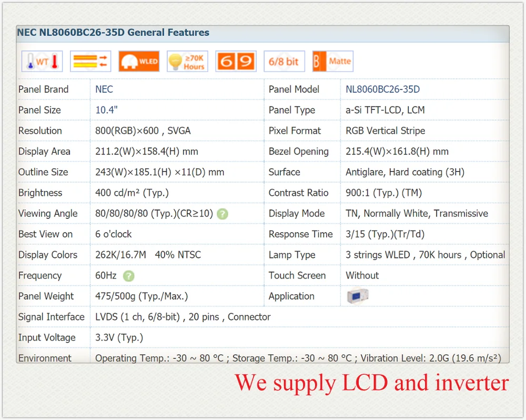This screenshot has height=420, width=526.
Task: Select the 900:1 (Typ.) (TM) contrast ratio
Action: pyautogui.click(x=384, y=193)
